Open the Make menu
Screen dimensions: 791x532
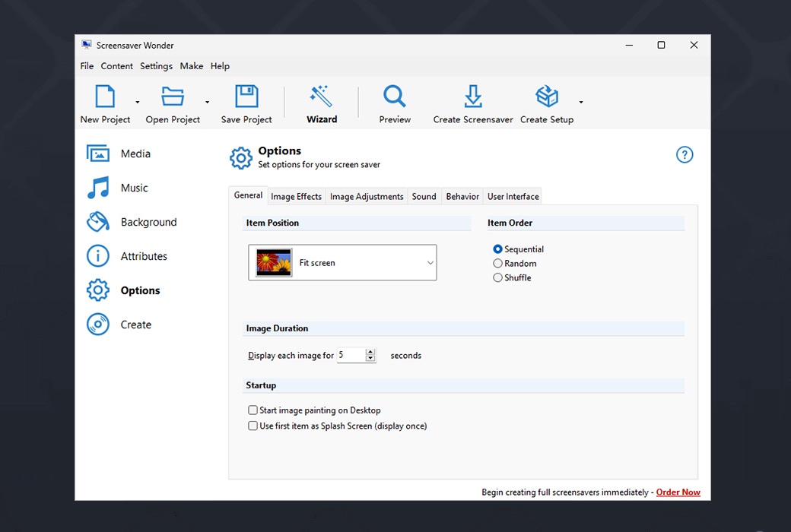tap(191, 66)
